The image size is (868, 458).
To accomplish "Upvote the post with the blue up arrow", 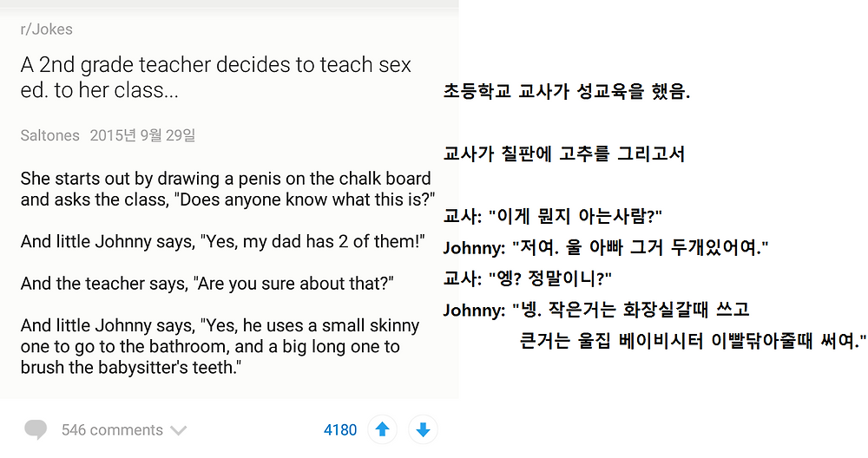I will [382, 429].
